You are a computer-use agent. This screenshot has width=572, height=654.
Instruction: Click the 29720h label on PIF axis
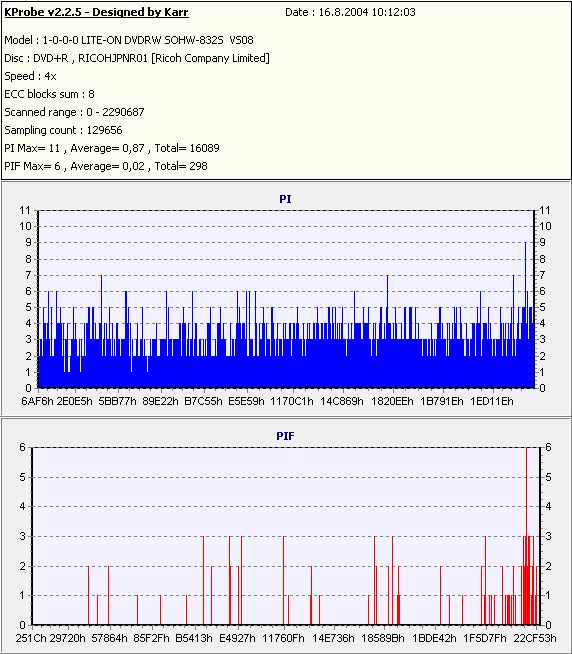tap(68, 639)
